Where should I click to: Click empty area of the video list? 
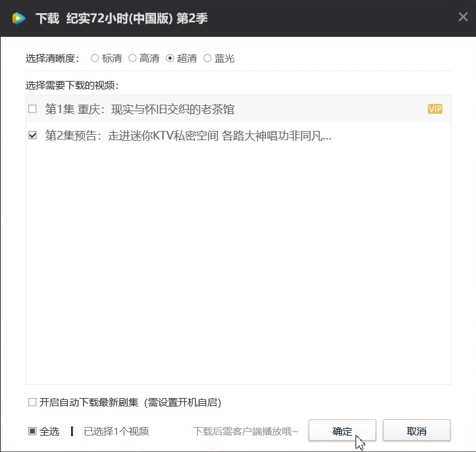238,263
